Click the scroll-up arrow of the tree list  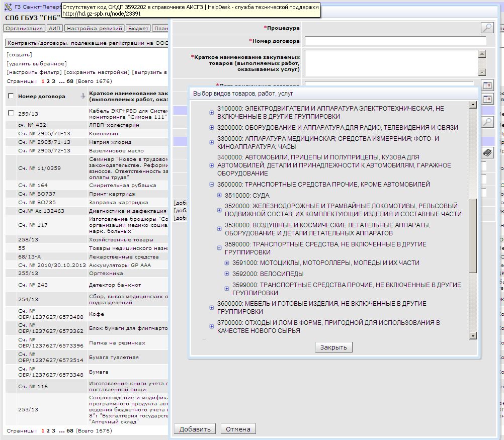coord(472,105)
